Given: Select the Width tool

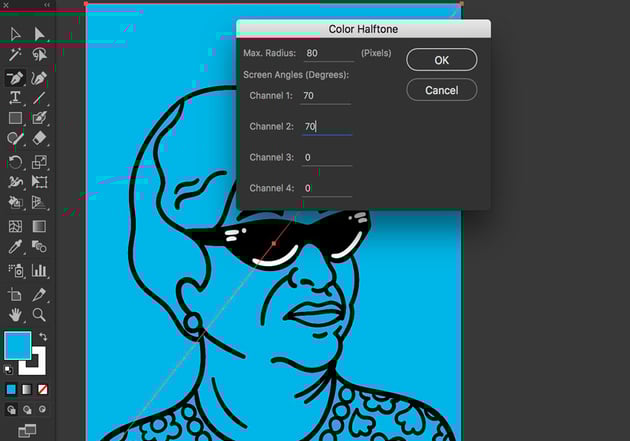Looking at the screenshot, I should click(x=15, y=182).
